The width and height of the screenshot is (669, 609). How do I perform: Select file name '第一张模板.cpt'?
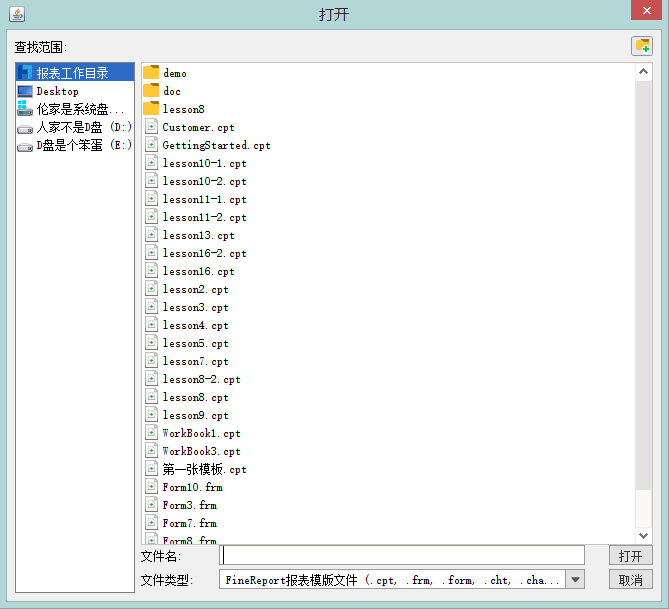coord(204,469)
